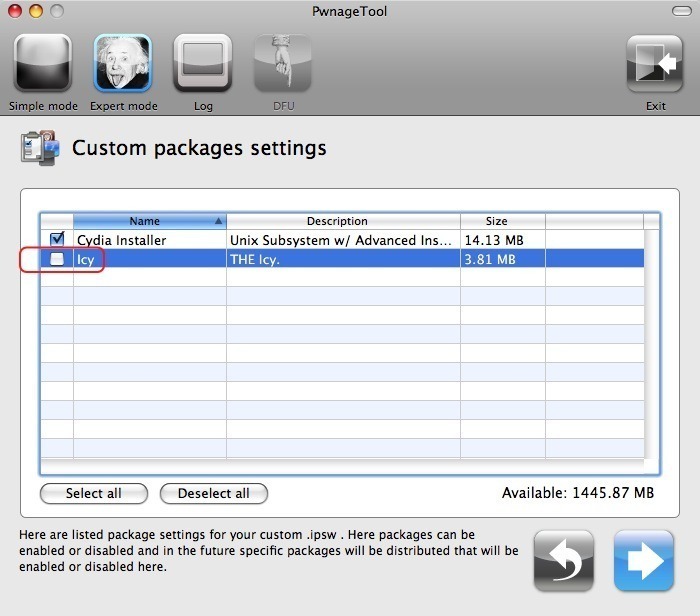This screenshot has height=616, width=700.
Task: Sort by Size column header
Action: 503,221
